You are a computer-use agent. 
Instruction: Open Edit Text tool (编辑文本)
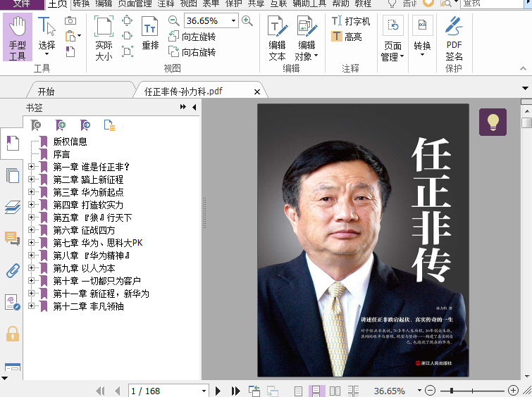[277, 38]
